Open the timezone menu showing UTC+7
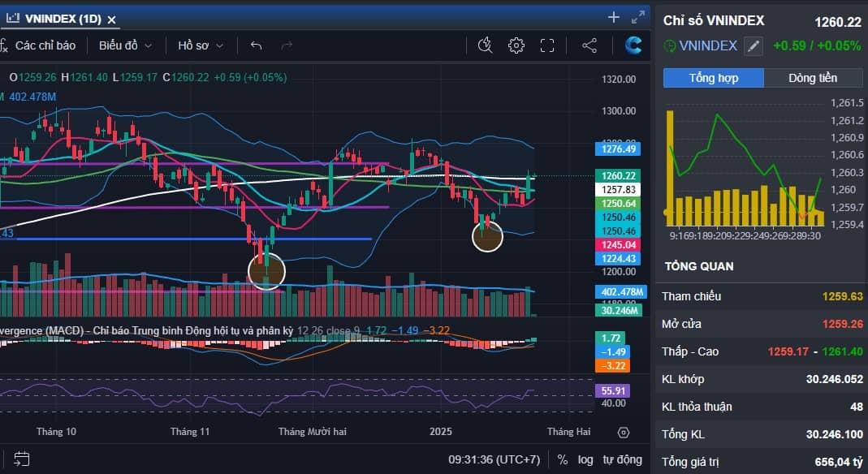The height and width of the screenshot is (474, 868). click(494, 459)
